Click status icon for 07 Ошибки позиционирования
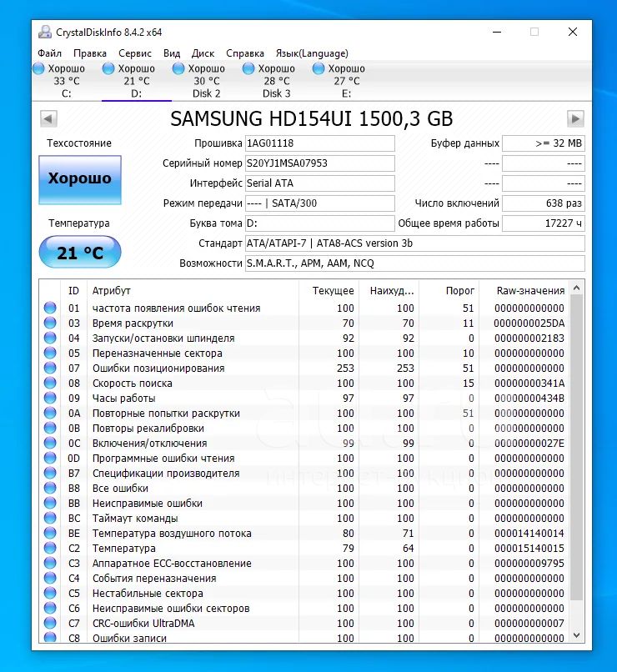This screenshot has width=617, height=672. (50, 368)
